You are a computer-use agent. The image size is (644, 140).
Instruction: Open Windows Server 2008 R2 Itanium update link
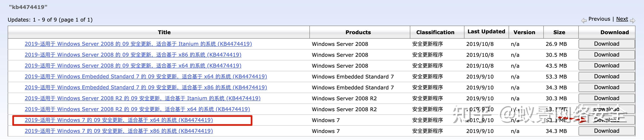pyautogui.click(x=142, y=98)
